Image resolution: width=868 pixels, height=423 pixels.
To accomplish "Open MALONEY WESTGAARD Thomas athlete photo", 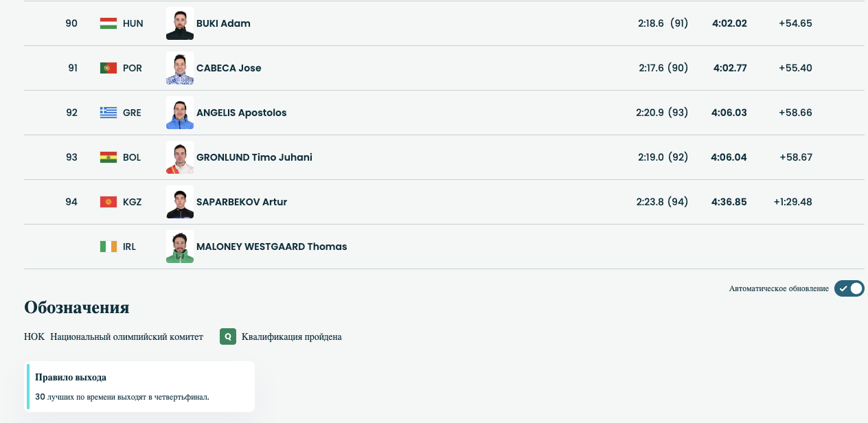I will 180,247.
